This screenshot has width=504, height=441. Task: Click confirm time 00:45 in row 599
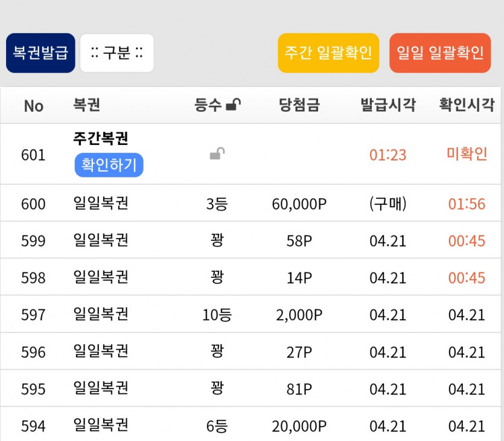[x=467, y=241]
